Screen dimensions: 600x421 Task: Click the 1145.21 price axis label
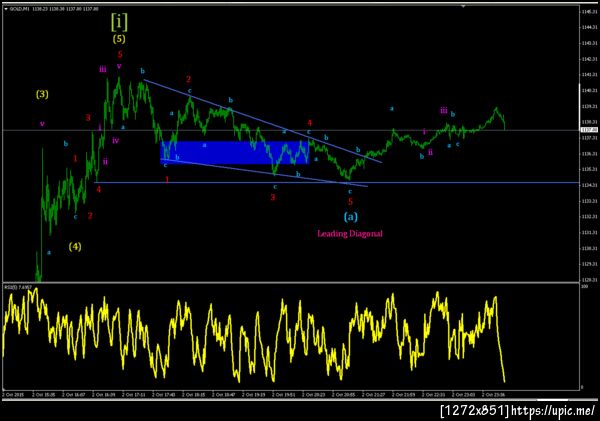click(x=589, y=11)
